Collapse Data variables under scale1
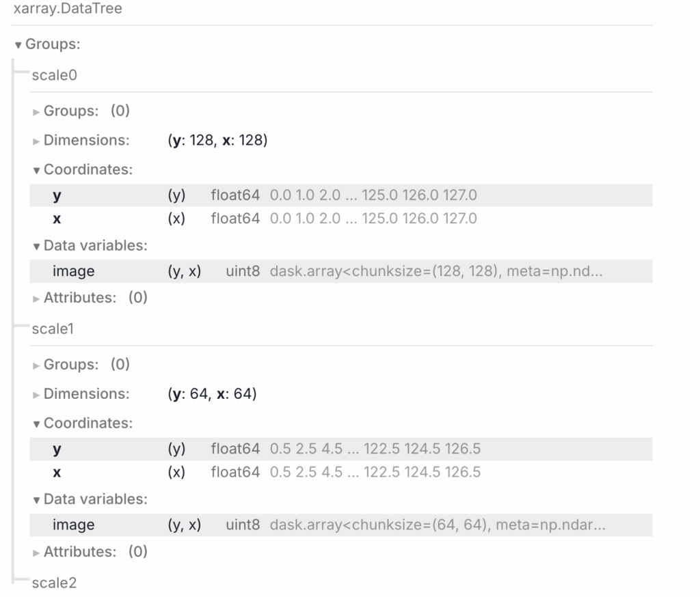The width and height of the screenshot is (700, 597). 95,499
